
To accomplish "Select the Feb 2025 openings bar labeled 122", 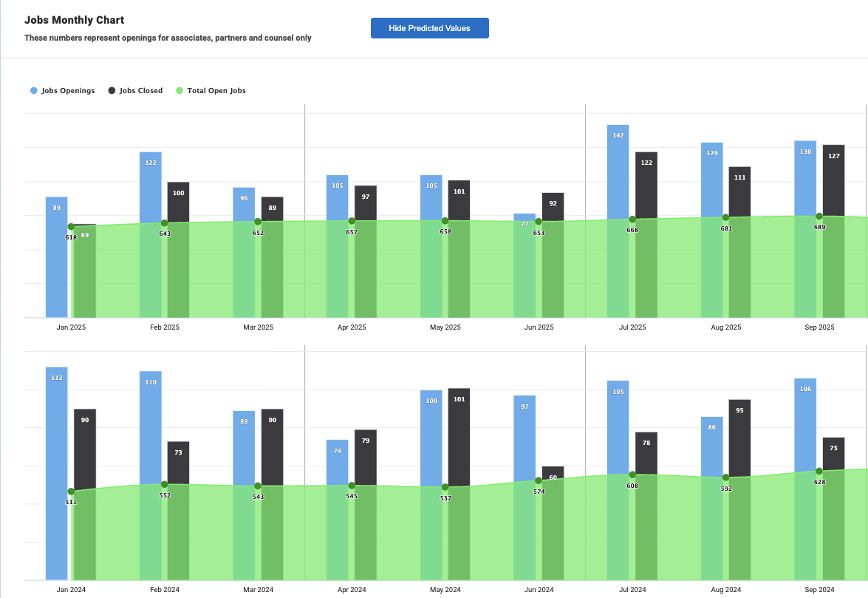I will [x=150, y=185].
